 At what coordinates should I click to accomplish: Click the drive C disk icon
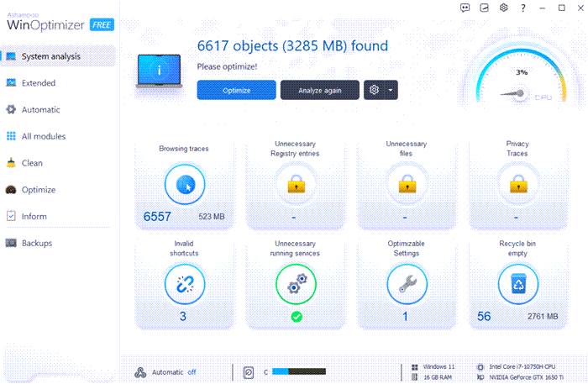coord(249,372)
